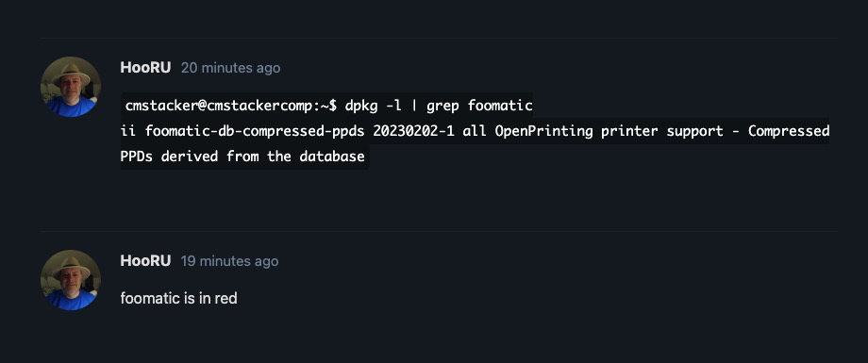Screen dimensions: 868x363
Task: Open the "20 minutes ago" timestamp permalink
Action: tap(231, 68)
